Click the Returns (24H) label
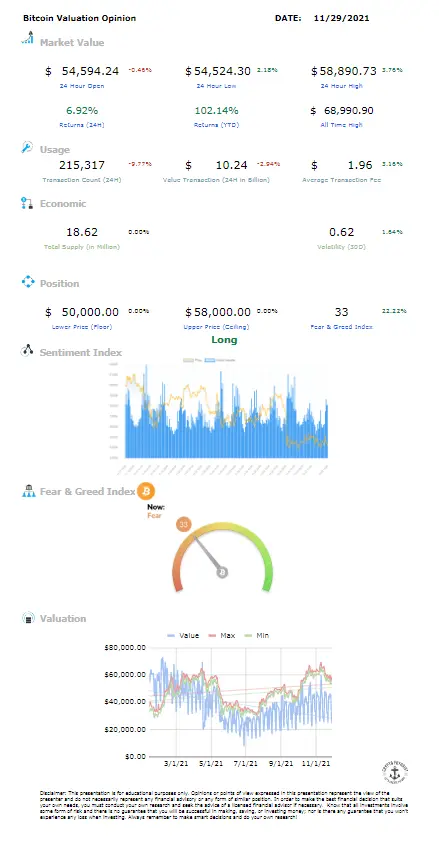 [x=82, y=125]
